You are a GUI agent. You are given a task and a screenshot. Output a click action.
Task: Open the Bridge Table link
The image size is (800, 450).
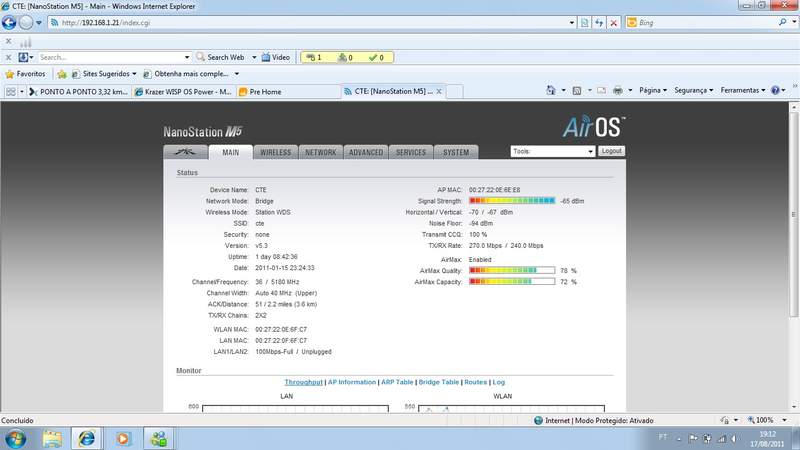point(439,382)
